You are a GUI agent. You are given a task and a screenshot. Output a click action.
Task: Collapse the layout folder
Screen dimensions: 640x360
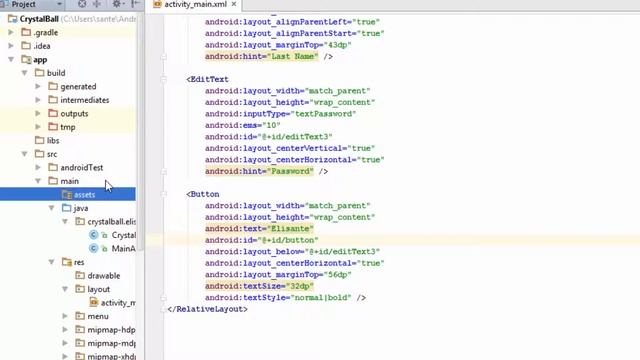tap(65, 289)
